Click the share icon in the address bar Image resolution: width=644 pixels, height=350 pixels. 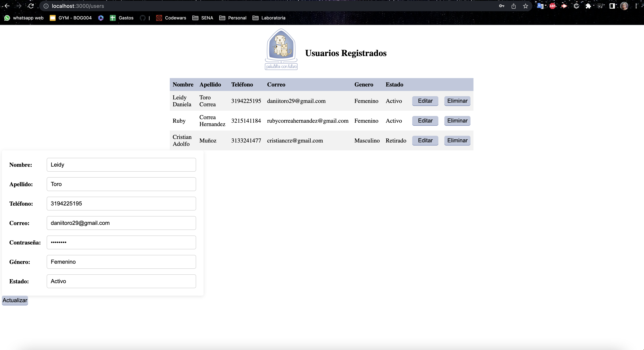514,6
